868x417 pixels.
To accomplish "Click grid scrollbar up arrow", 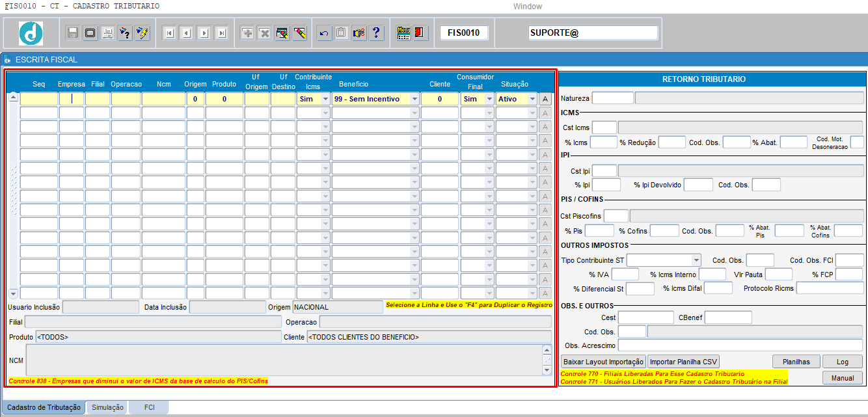I will (x=13, y=98).
